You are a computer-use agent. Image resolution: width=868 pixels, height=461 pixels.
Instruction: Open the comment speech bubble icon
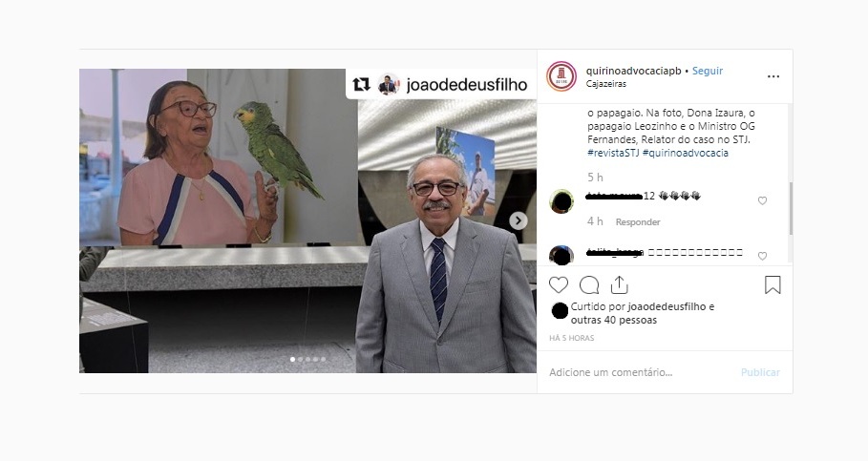pos(589,285)
